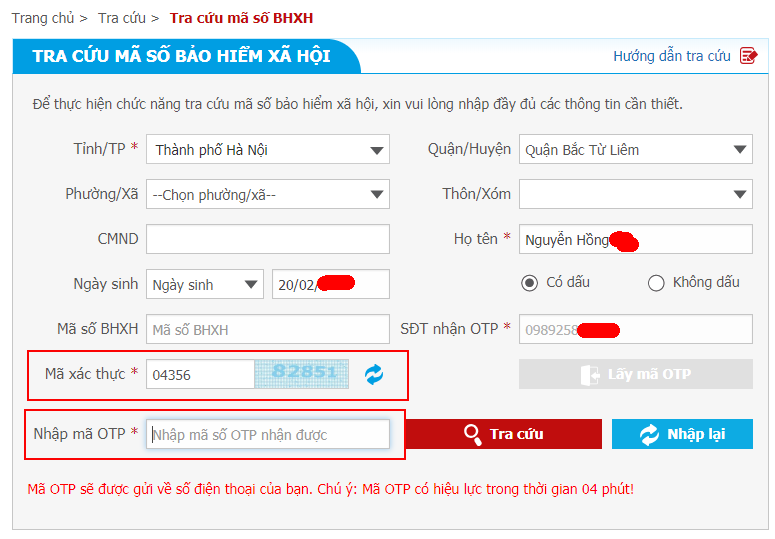
Task: Click the red OTP validity notice text
Action: click(331, 489)
